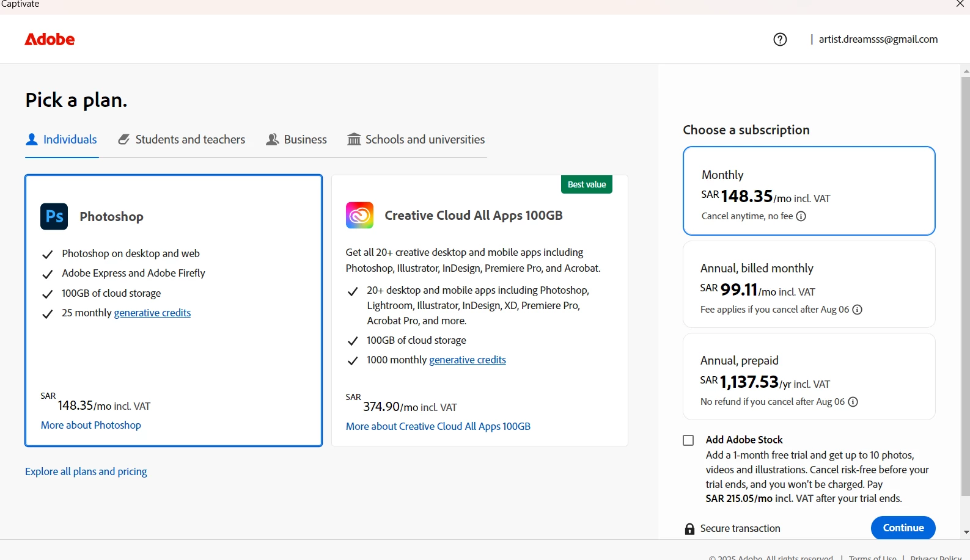970x560 pixels.
Task: Click Secure transaction label
Action: tap(740, 529)
